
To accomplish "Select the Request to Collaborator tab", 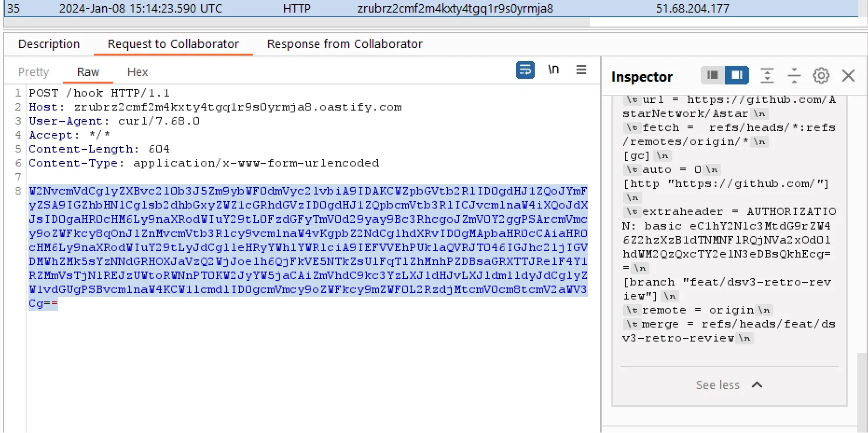I will coord(173,44).
